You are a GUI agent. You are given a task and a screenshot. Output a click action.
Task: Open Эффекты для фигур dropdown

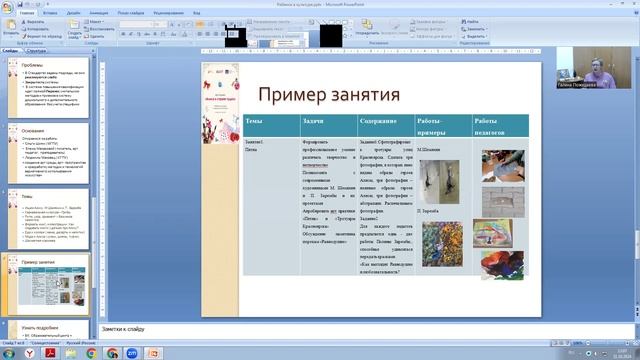[432, 36]
